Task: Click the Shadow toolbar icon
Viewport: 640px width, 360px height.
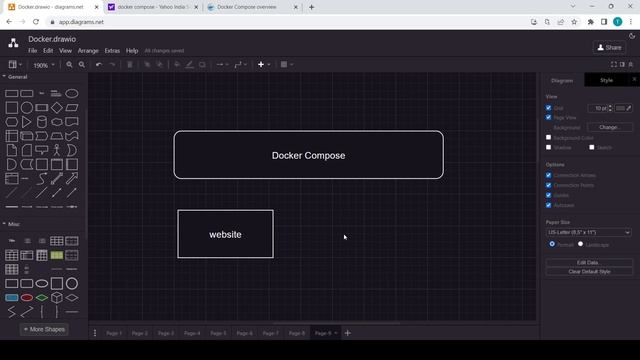Action: 202,64
